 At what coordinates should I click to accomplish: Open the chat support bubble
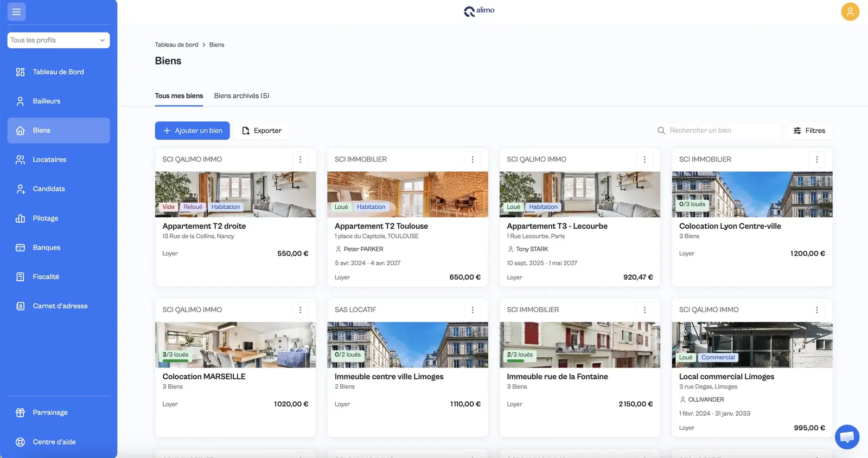(x=847, y=437)
